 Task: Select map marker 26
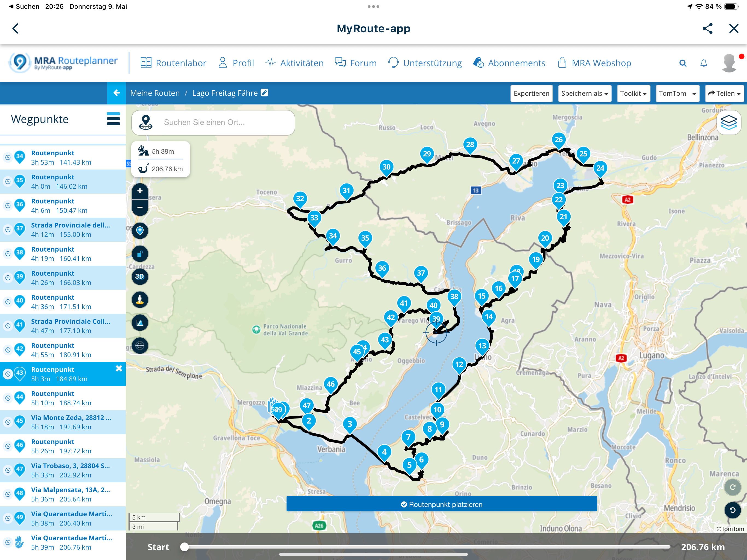(x=559, y=141)
